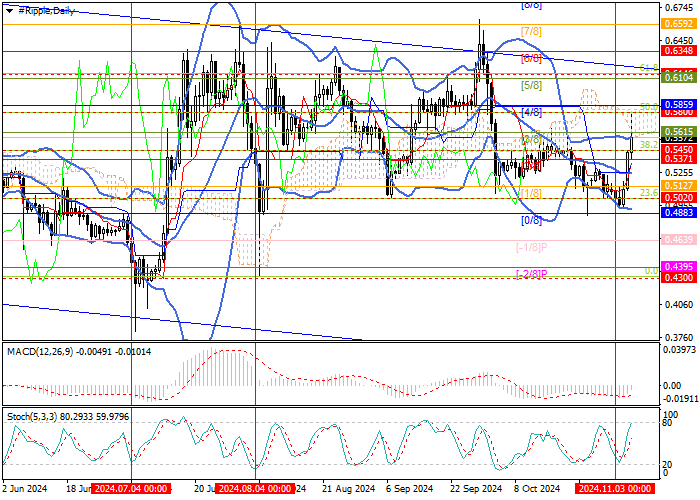The image size is (700, 500).
Task: Click the [5/8] Murrey level label
Action: pyautogui.click(x=531, y=85)
